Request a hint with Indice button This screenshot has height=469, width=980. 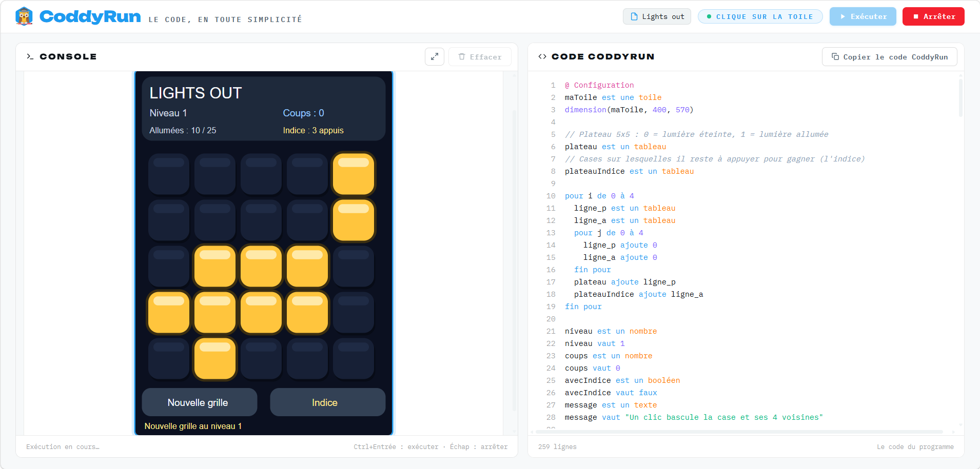(x=327, y=402)
